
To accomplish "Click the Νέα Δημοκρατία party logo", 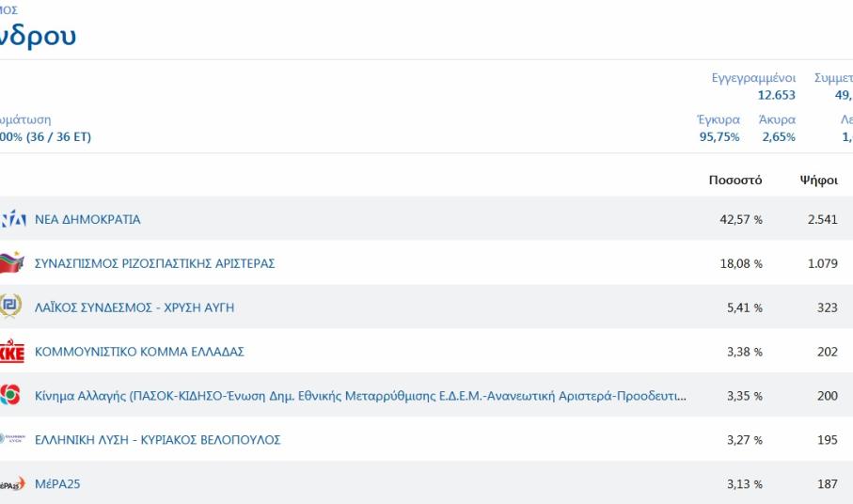I will tap(12, 219).
